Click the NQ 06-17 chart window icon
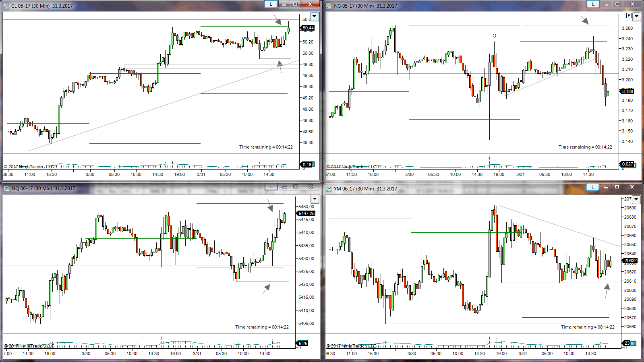Screen dimensions: 644x362 point(6,188)
